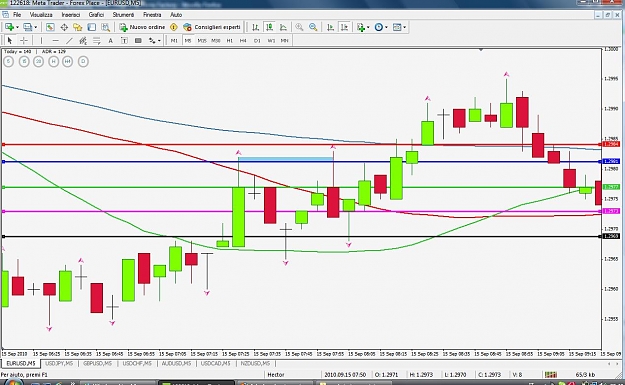625x385 pixels.
Task: Toggle chart auto scroll
Action: tap(330, 27)
